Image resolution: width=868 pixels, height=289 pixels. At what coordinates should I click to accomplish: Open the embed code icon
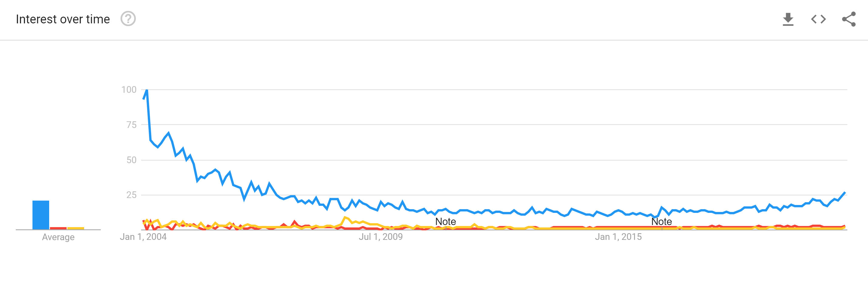click(x=818, y=19)
